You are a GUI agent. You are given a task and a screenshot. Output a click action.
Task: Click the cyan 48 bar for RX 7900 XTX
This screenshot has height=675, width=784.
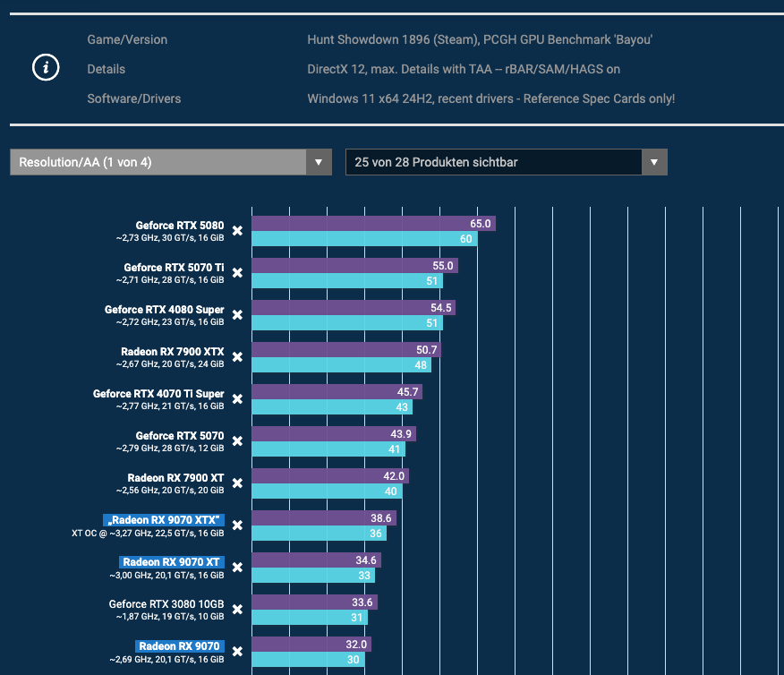click(x=342, y=364)
